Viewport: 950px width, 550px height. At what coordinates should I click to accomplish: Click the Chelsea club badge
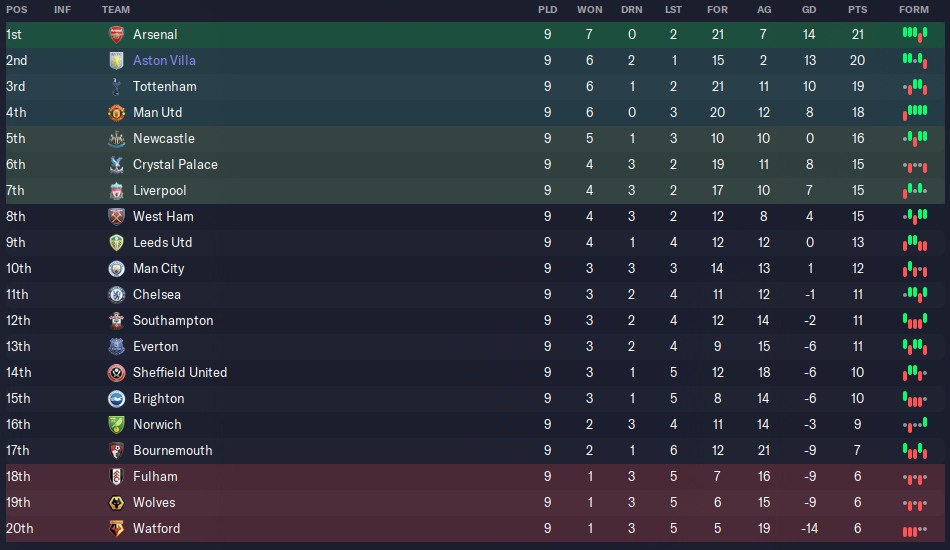click(x=116, y=295)
